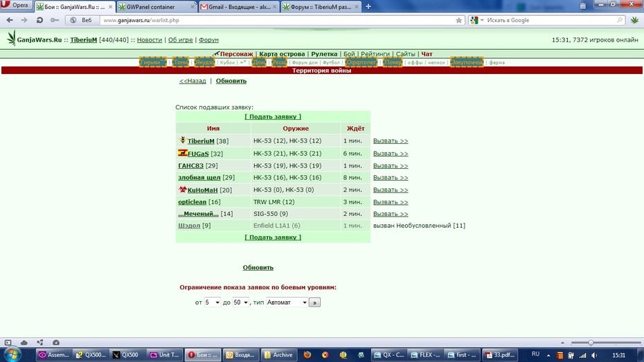This screenshot has width=644, height=362.
Task: Click the flag icon next to FUGaS
Action: (183, 153)
